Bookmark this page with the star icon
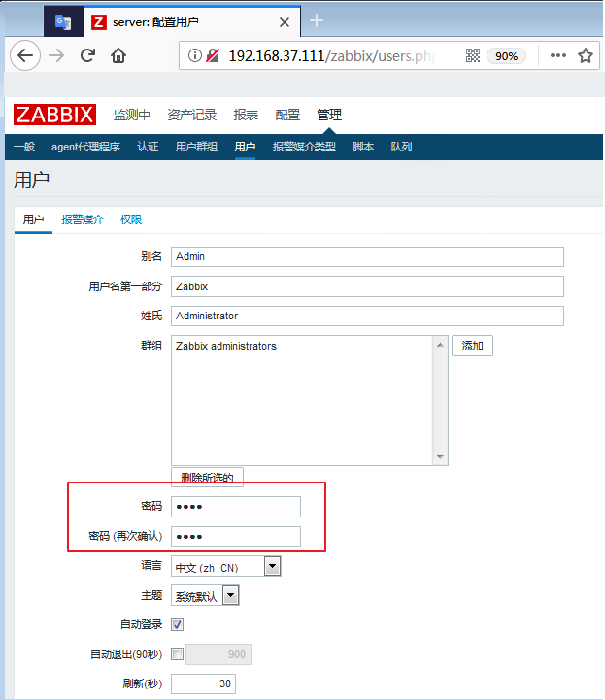The height and width of the screenshot is (700, 605). [x=586, y=55]
